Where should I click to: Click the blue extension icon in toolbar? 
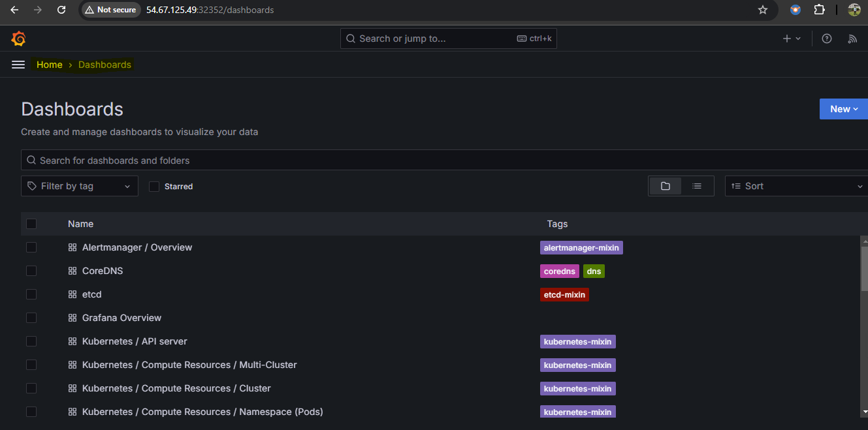[795, 10]
